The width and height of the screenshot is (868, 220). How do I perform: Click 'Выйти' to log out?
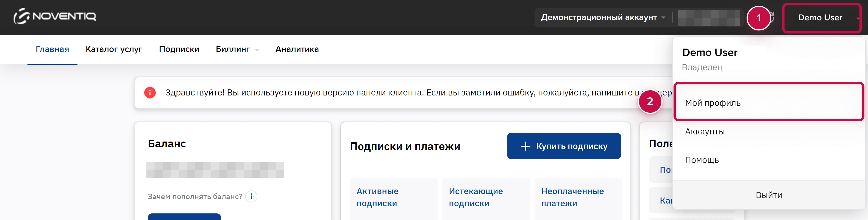tap(769, 195)
